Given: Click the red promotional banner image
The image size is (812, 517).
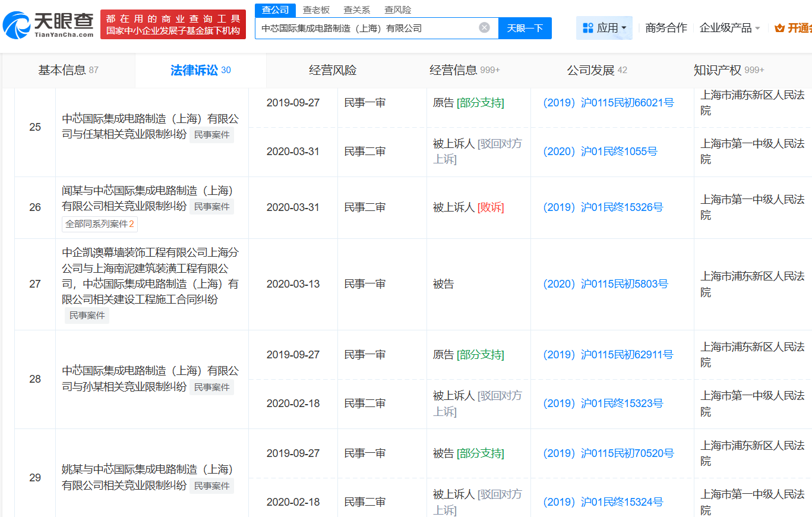Looking at the screenshot, I should pos(173,25).
